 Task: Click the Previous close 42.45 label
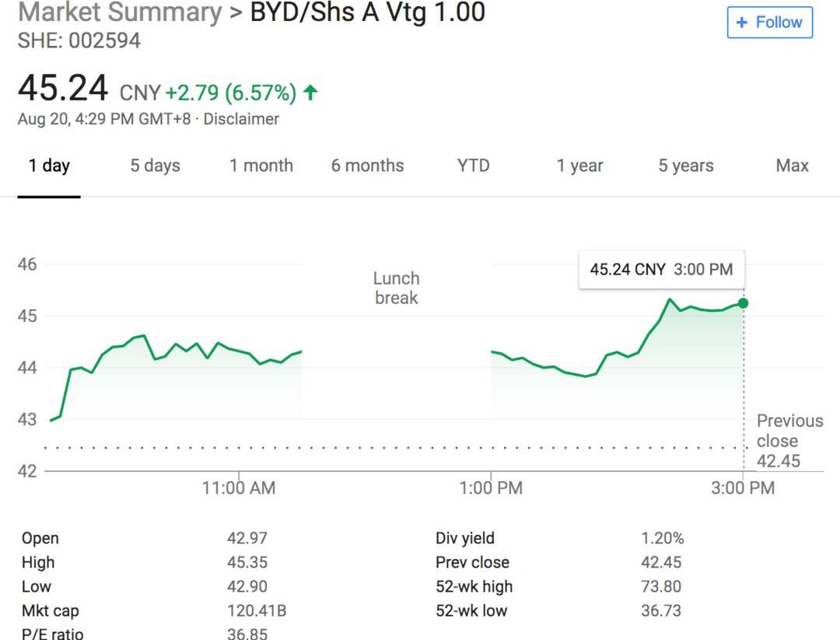tap(789, 441)
